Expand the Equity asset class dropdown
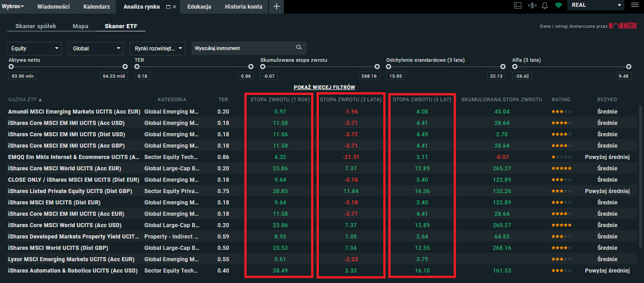644x283 pixels. [x=34, y=48]
